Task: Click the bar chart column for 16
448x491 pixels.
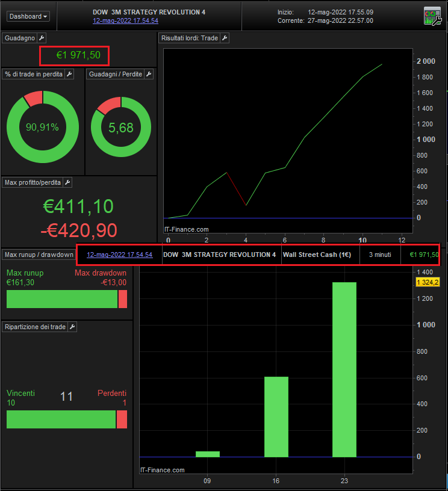Action: point(276,417)
